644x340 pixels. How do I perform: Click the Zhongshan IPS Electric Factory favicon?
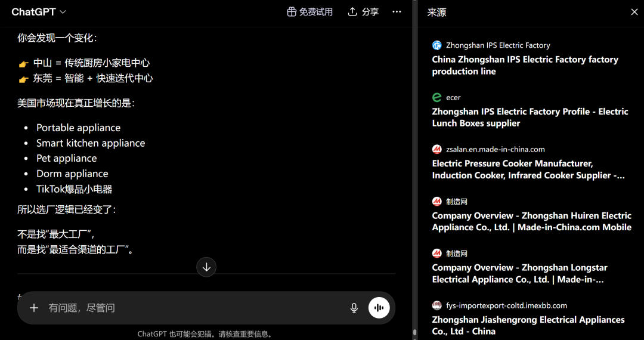pyautogui.click(x=436, y=45)
